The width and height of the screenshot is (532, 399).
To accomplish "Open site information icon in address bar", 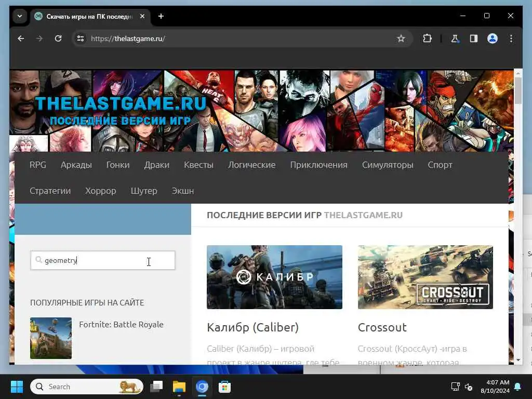I will 81,38.
